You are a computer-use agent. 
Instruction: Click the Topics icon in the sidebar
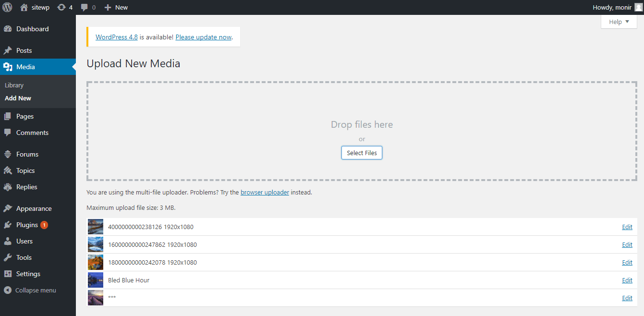click(8, 170)
